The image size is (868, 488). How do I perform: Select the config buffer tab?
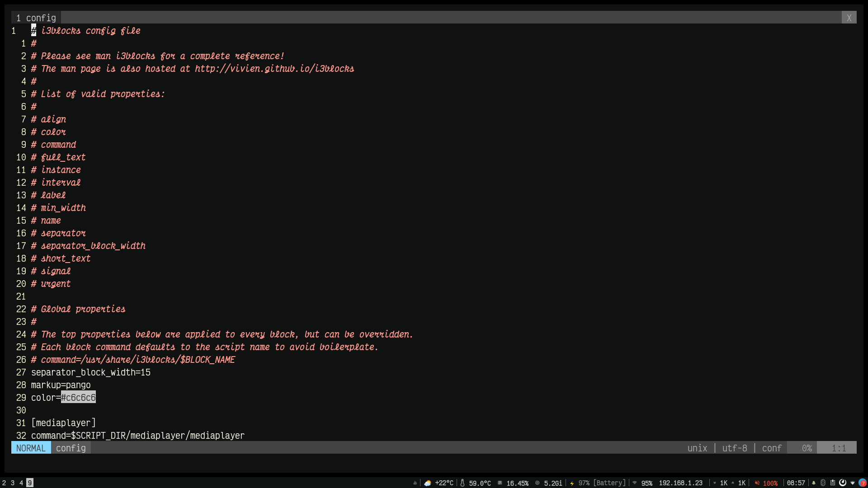pos(36,18)
